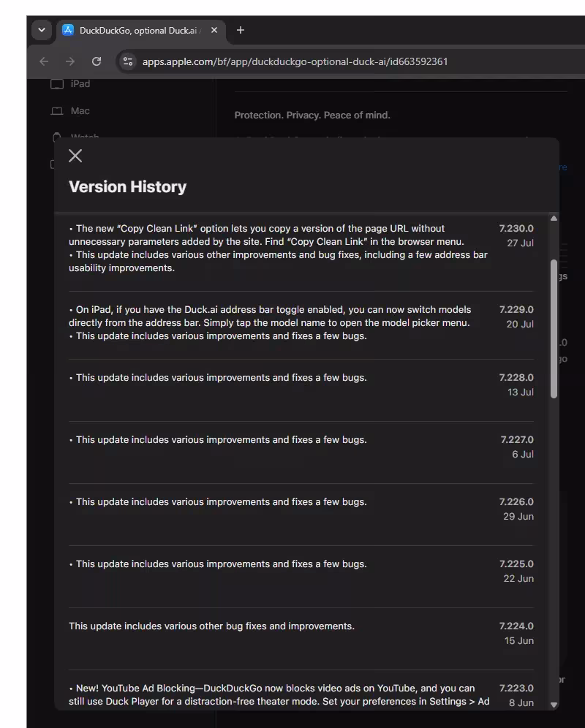
Task: Open the browser tab search dropdown
Action: click(42, 30)
